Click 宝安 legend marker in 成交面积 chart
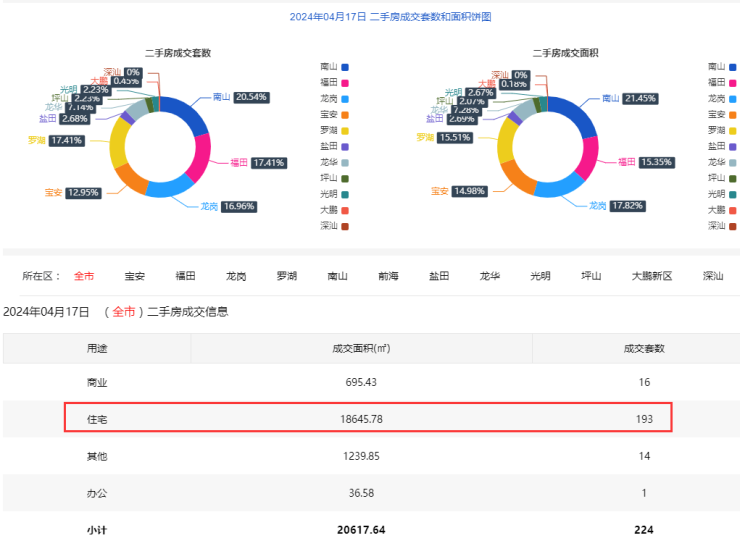The width and height of the screenshot is (740, 546). click(733, 114)
